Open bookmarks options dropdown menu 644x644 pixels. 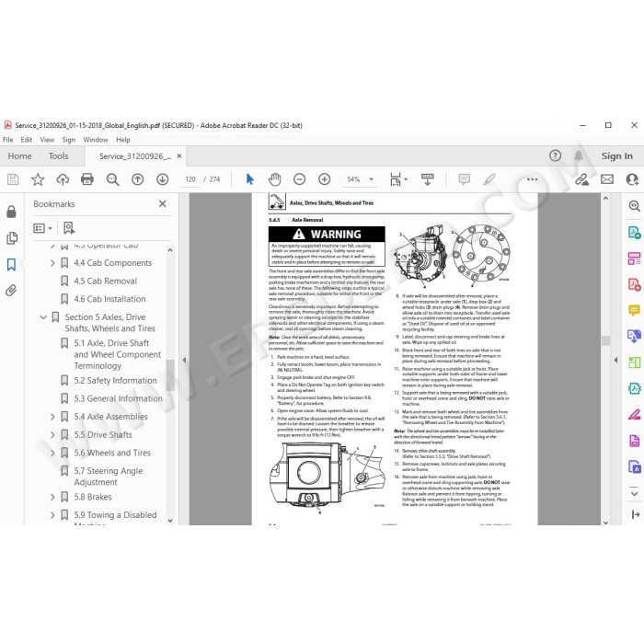point(42,228)
